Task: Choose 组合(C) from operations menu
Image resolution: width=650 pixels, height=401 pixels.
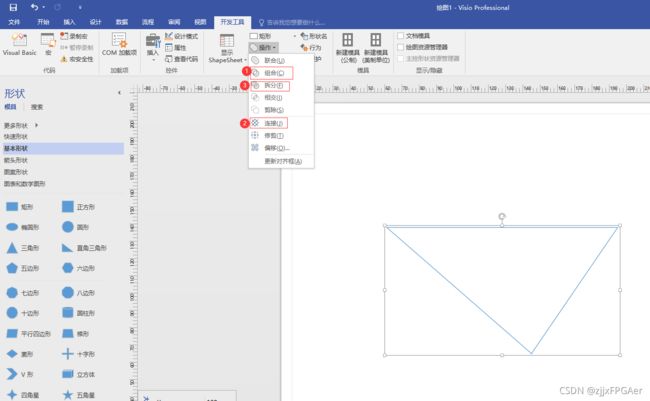Action: 281,73
